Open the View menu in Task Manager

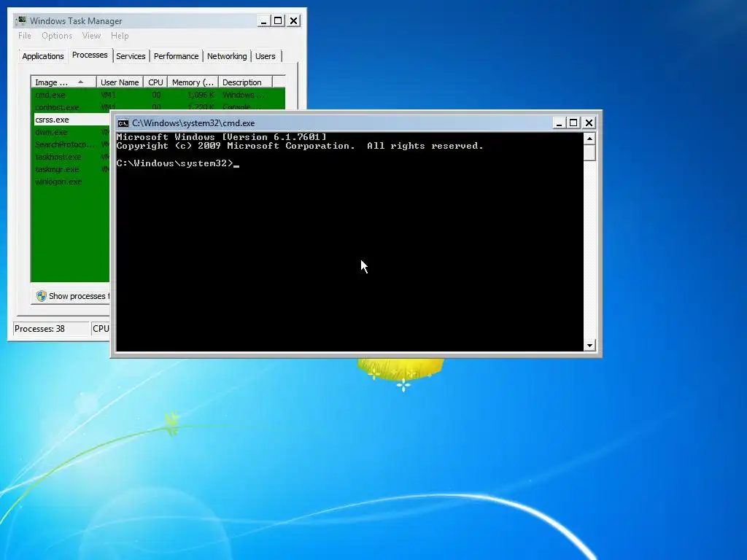(x=91, y=36)
